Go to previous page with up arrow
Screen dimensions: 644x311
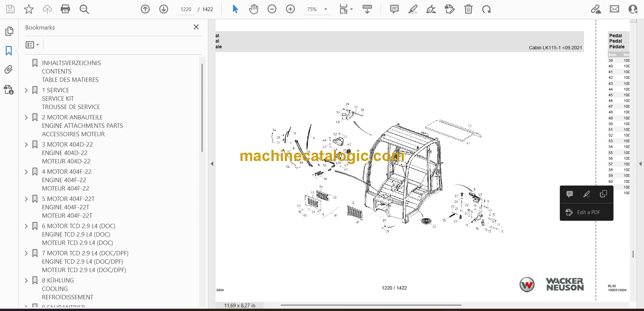(145, 9)
